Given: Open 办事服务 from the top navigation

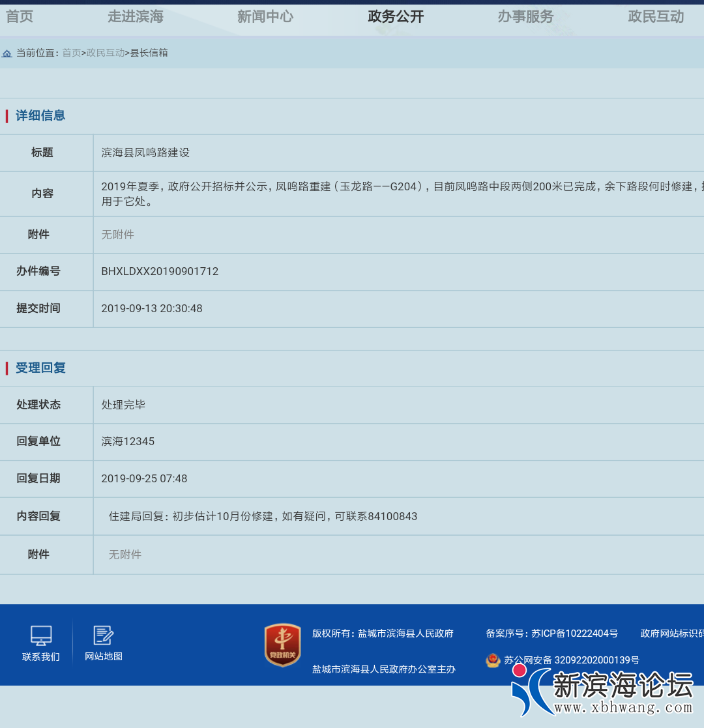Looking at the screenshot, I should 525,17.
